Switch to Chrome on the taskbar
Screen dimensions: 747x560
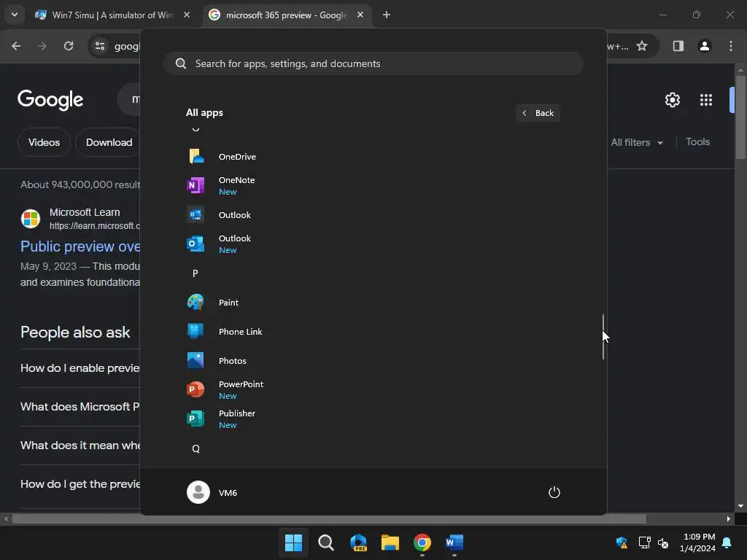coord(422,542)
